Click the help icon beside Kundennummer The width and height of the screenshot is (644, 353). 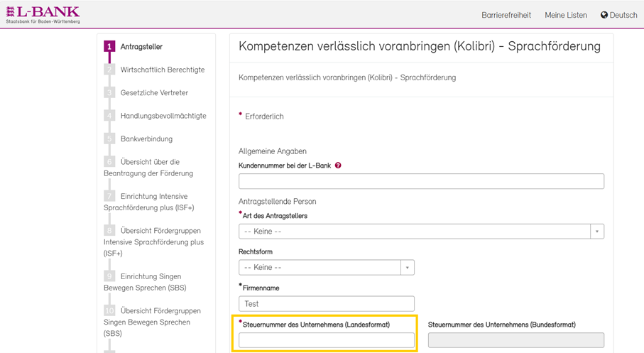click(338, 165)
